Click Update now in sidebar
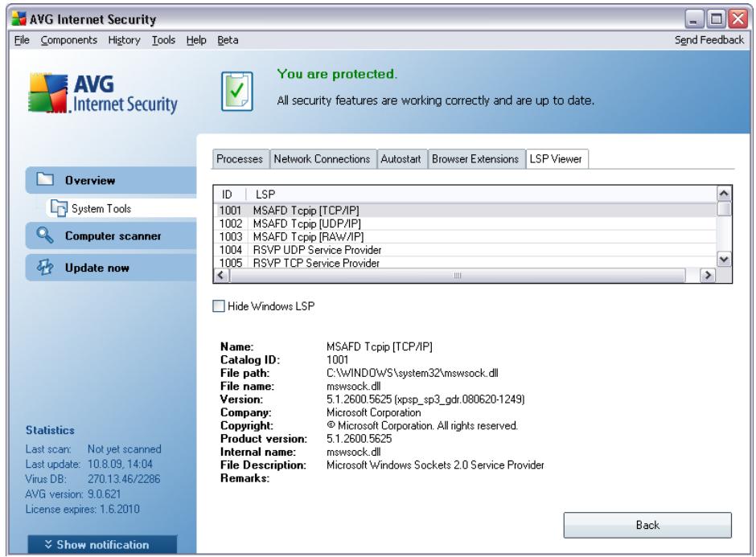Screen dimensions: 756x557 point(111,268)
